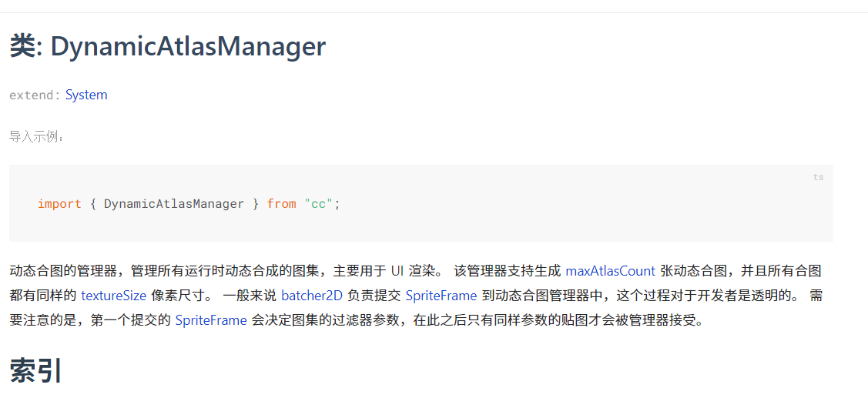The height and width of the screenshot is (408, 868).
Task: Click the from keyword in the code
Action: (x=281, y=204)
